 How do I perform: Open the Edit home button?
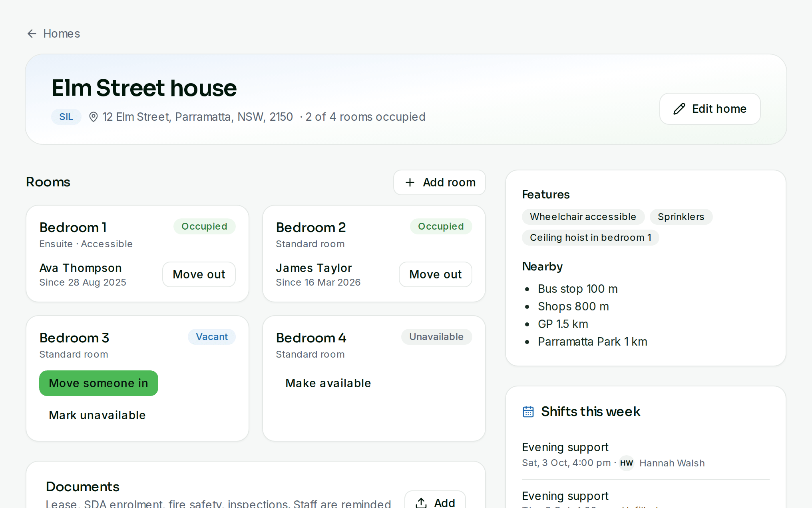pos(710,109)
